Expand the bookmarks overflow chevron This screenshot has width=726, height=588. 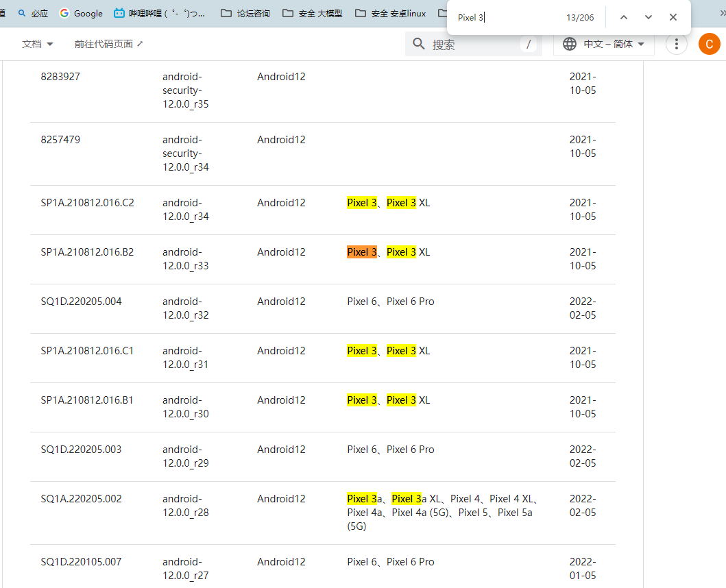point(721,13)
